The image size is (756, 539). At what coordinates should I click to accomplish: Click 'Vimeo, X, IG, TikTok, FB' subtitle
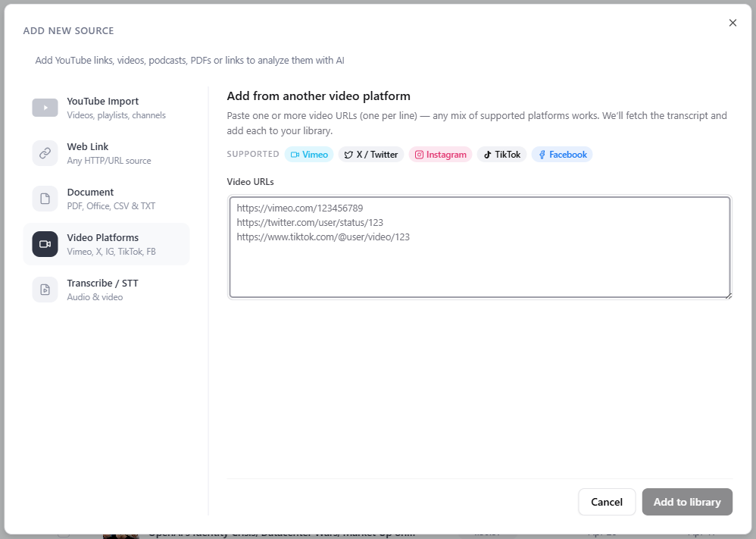click(x=111, y=252)
